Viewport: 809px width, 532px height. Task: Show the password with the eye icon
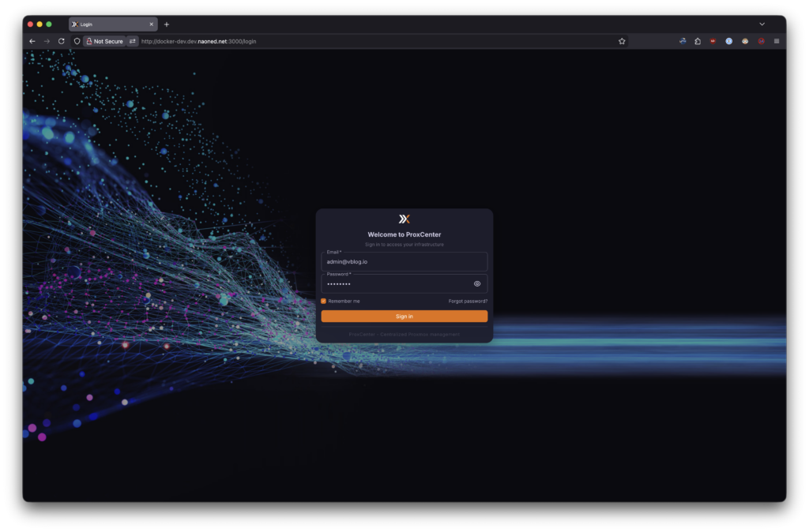[x=477, y=283]
